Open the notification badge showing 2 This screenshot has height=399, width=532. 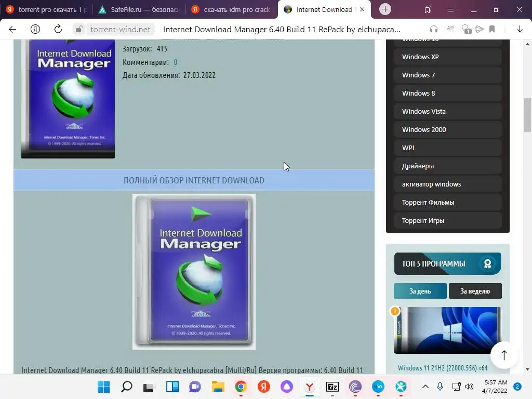tap(517, 387)
